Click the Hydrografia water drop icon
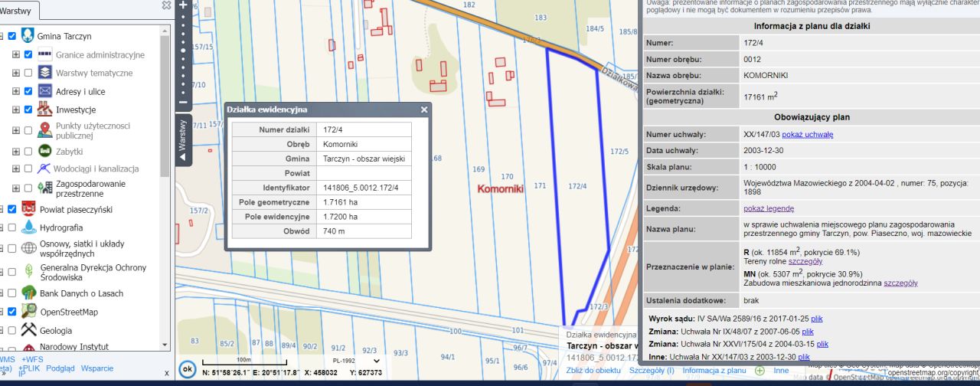980x386 pixels. [x=28, y=227]
